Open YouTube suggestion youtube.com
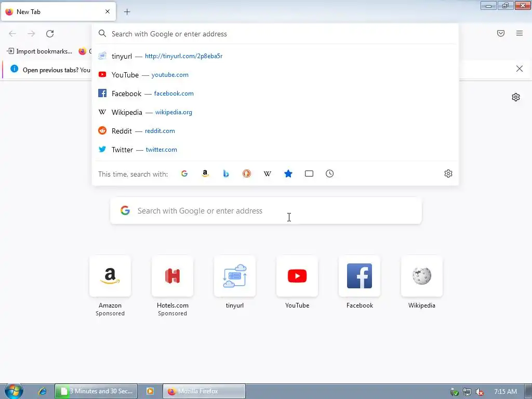 tap(275, 75)
